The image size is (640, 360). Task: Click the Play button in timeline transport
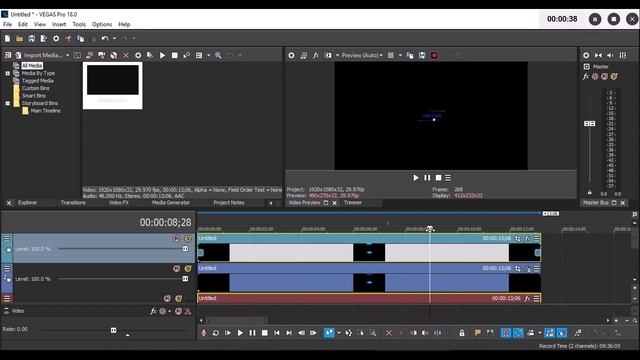pyautogui.click(x=240, y=333)
